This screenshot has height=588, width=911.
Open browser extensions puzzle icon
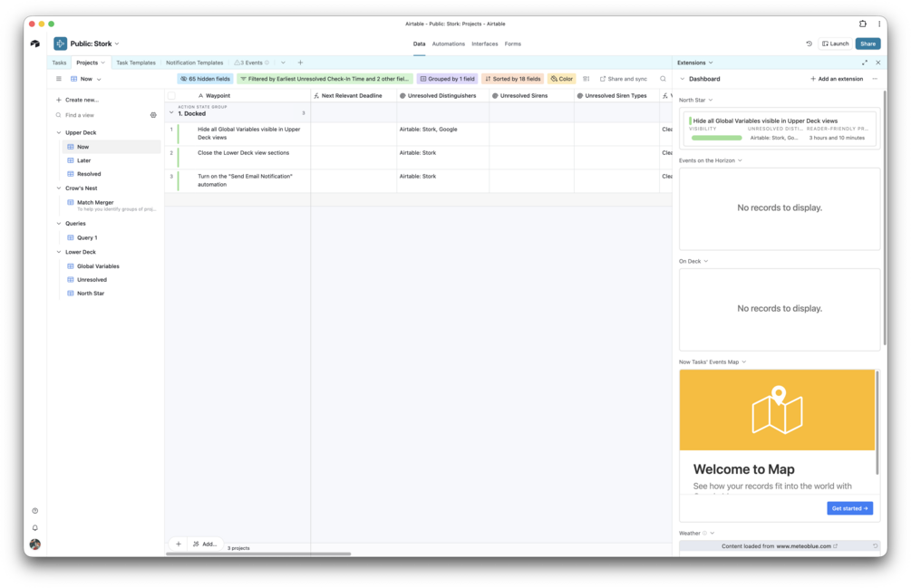(x=863, y=24)
